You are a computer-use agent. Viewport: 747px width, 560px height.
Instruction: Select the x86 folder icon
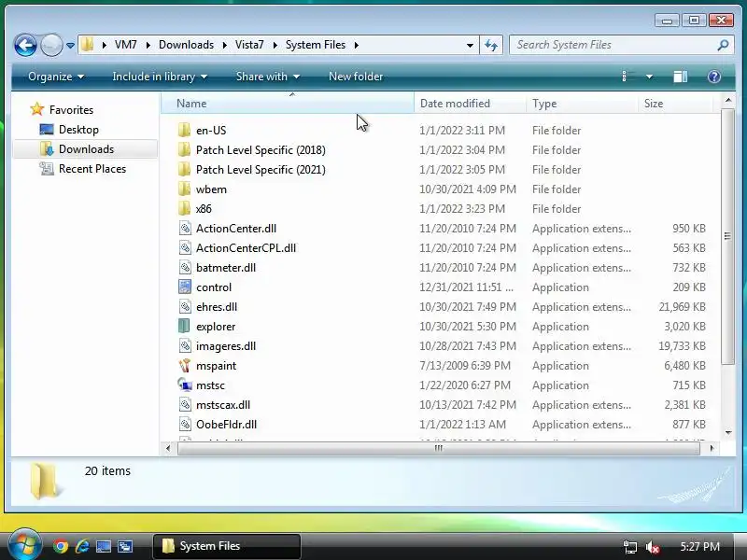[184, 208]
